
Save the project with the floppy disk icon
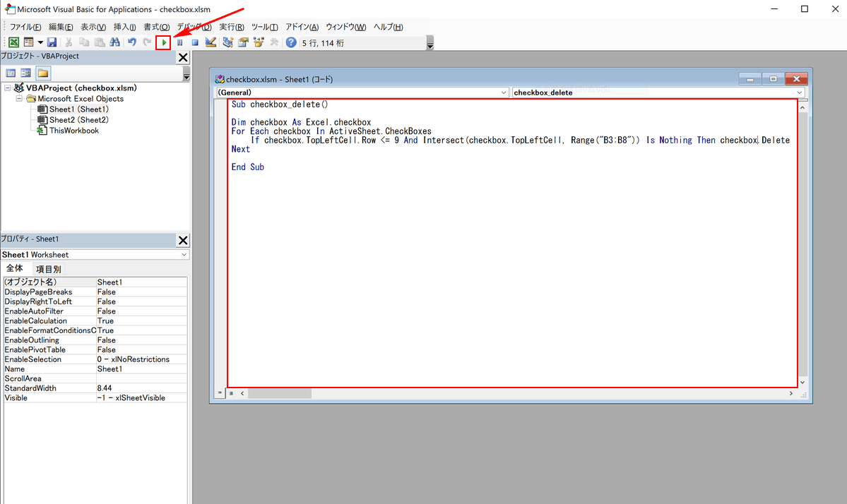52,42
